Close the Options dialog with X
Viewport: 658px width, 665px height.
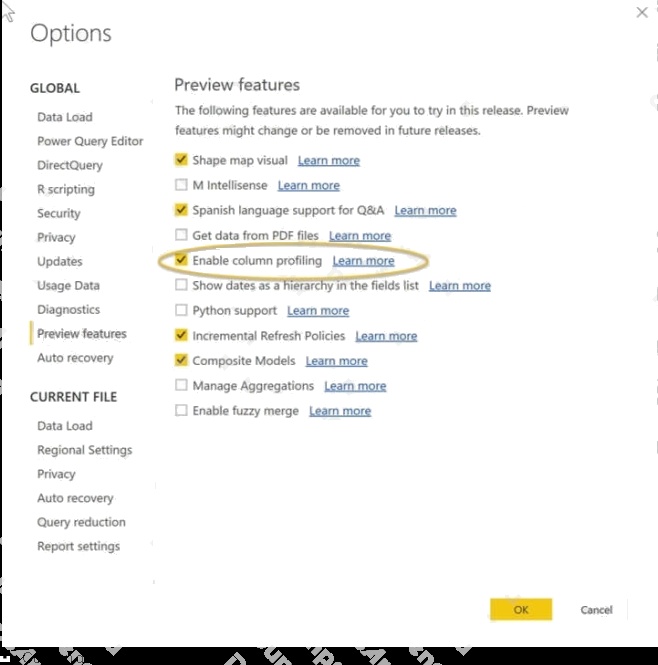point(642,12)
